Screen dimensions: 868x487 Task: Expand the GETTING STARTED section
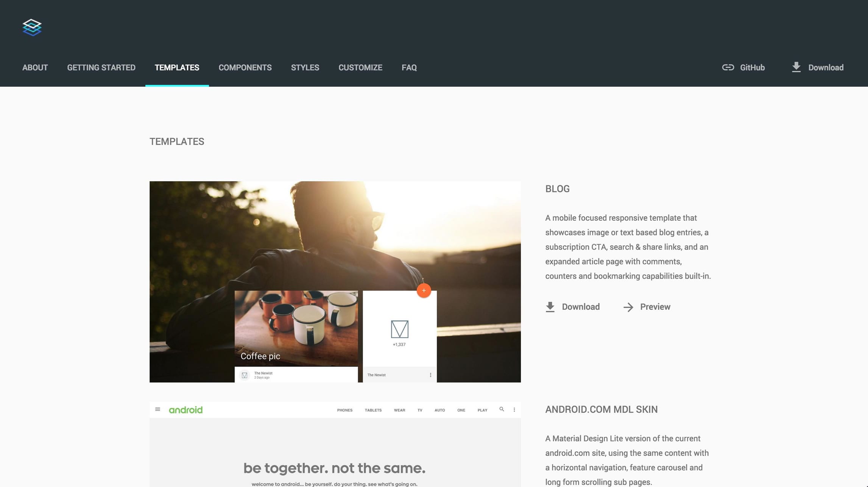click(x=101, y=67)
